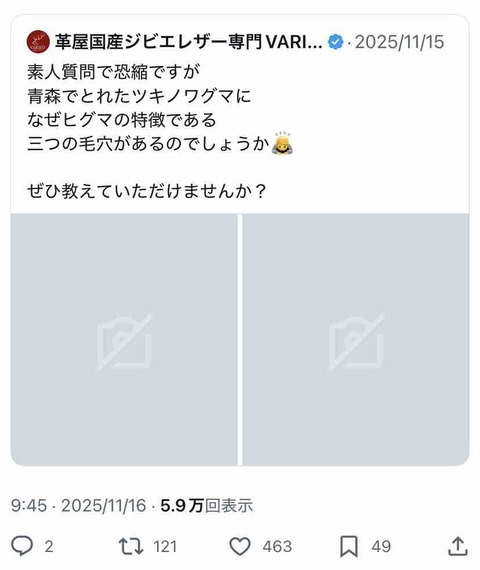This screenshot has height=570, width=480.
Task: Repost using the retweet arrows icon
Action: pos(131,546)
